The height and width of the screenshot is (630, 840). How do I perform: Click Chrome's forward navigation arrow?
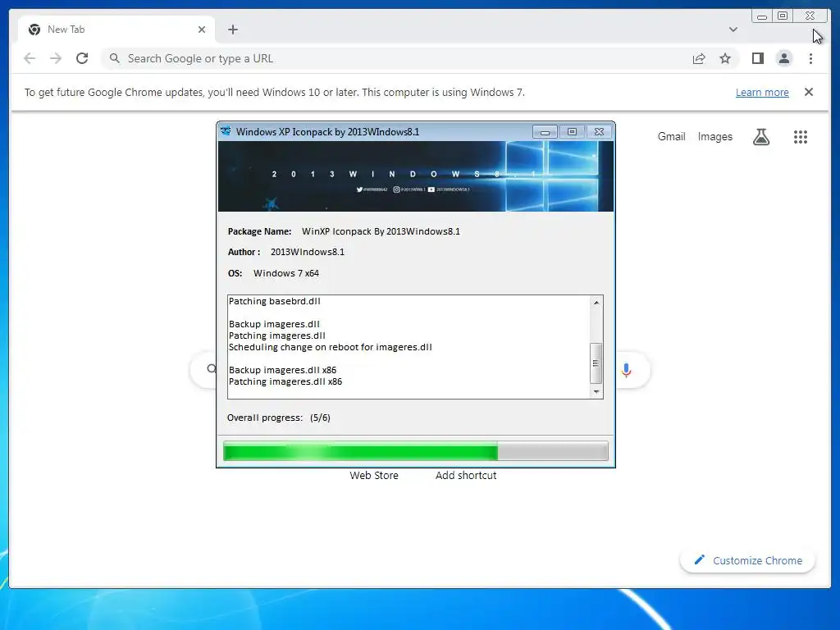click(56, 58)
